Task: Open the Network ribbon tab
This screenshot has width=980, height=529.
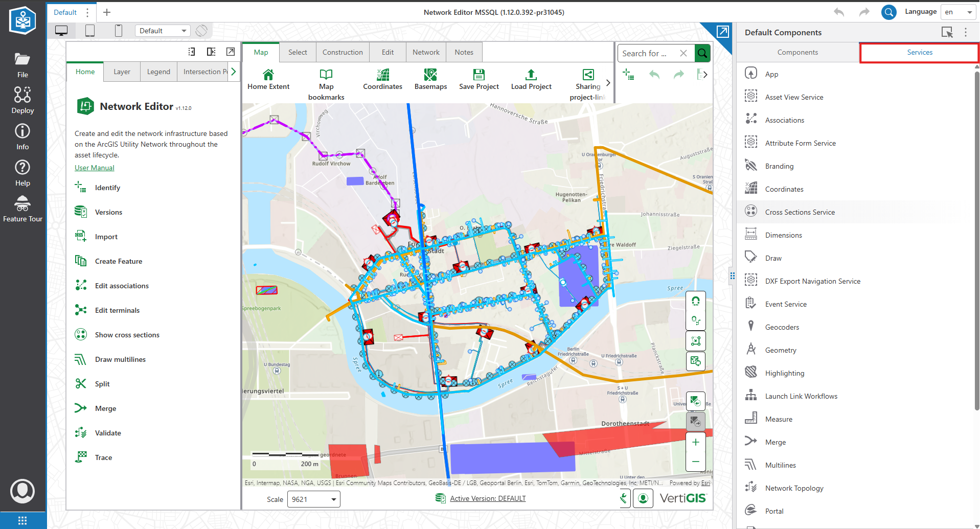Action: [x=426, y=52]
